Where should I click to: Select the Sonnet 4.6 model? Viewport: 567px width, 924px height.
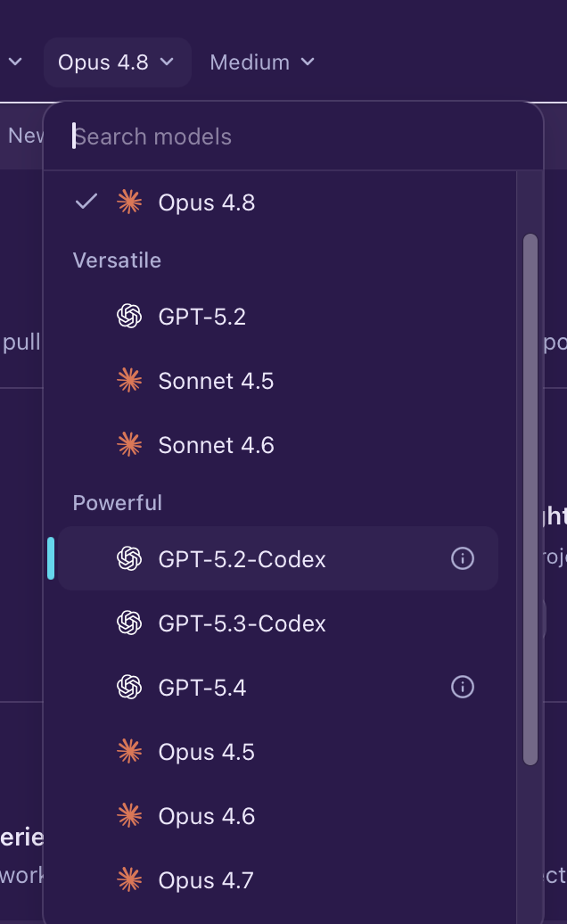tap(278, 446)
